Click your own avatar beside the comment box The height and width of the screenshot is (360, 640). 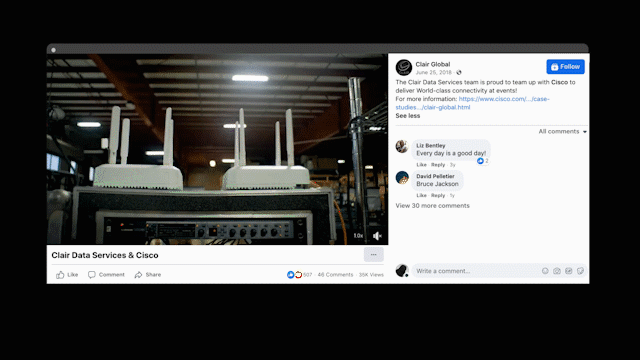click(402, 271)
